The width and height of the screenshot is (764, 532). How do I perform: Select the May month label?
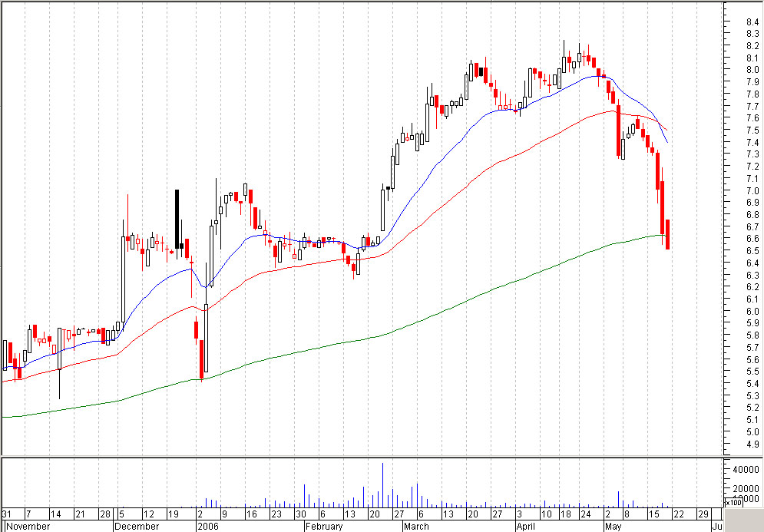(x=613, y=526)
